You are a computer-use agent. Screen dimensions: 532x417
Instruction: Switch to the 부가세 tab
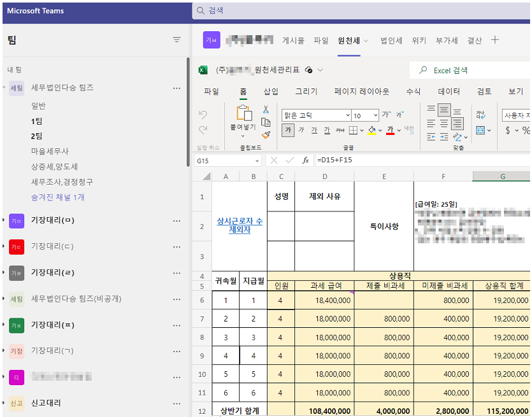(x=447, y=41)
